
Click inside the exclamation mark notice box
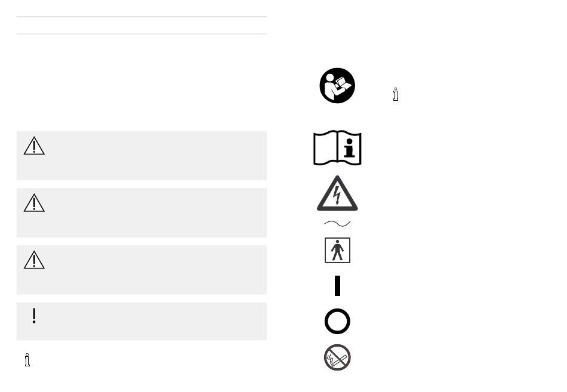tap(142, 322)
